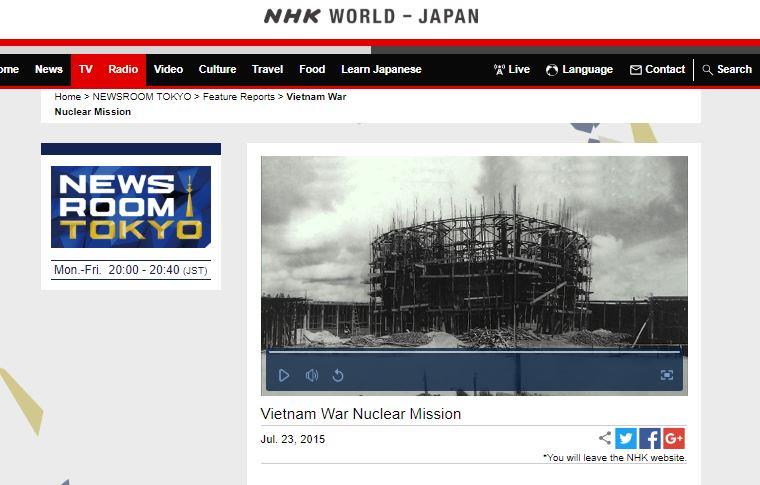Image resolution: width=760 pixels, height=485 pixels.
Task: Select the Radio menu item
Action: (123, 69)
